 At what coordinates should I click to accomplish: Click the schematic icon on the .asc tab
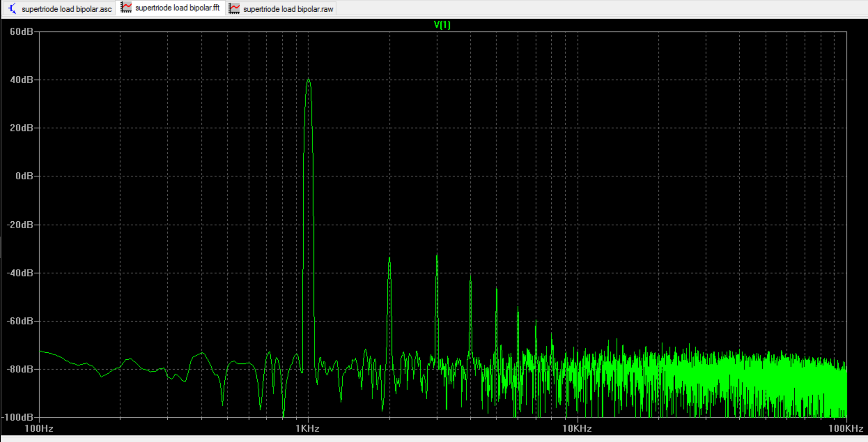pos(13,8)
